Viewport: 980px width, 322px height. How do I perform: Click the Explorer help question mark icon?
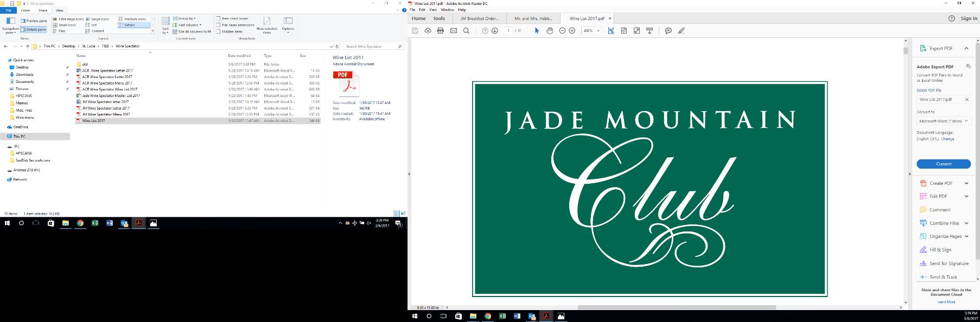(404, 10)
